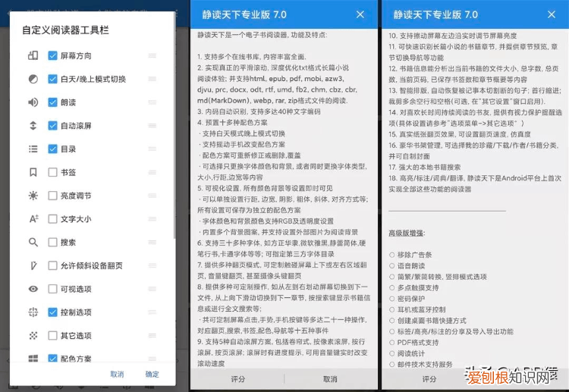Click the 自定义阅读器工具栏 dialog title
The image size is (569, 392).
[65, 30]
